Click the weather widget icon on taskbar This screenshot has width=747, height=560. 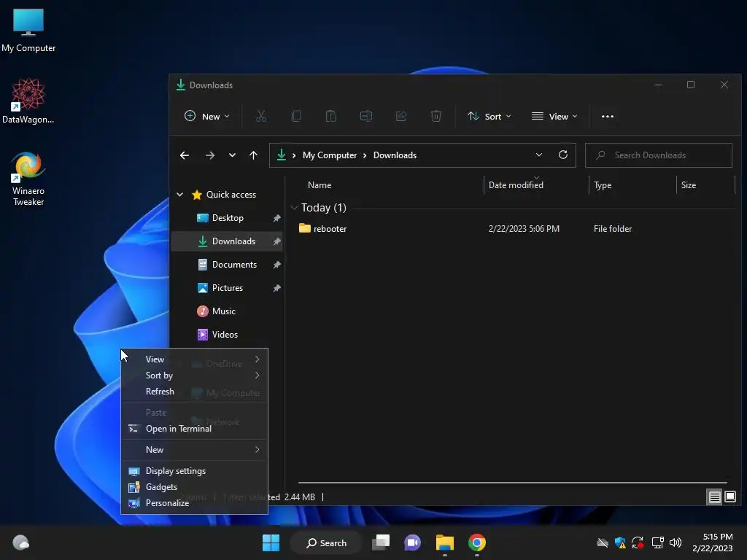(x=20, y=542)
